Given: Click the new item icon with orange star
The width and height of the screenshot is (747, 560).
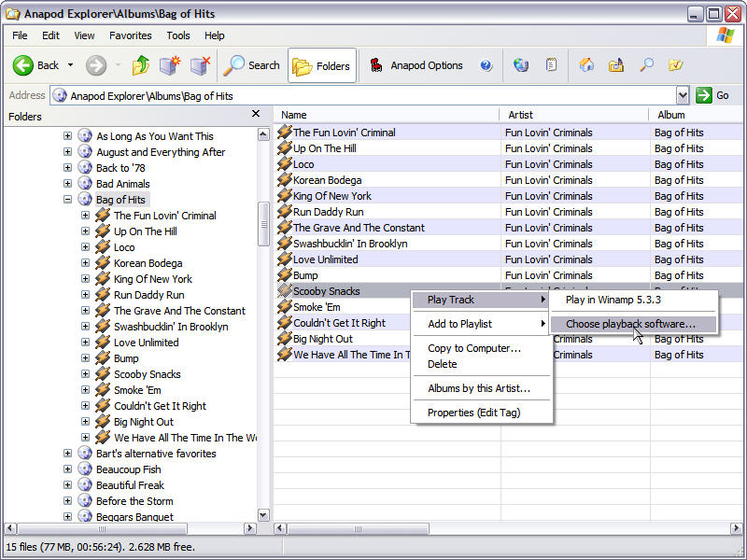Looking at the screenshot, I should click(x=170, y=65).
